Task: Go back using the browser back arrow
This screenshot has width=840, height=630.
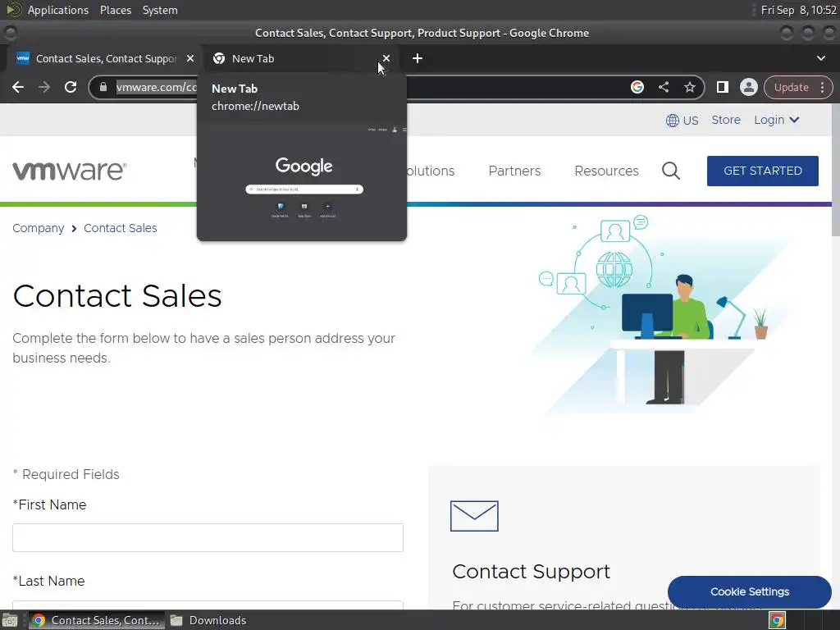Action: coord(18,87)
